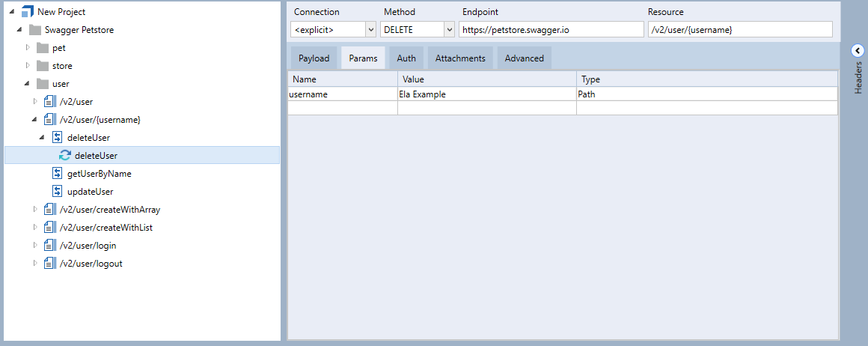This screenshot has height=346, width=868.
Task: Expand the store folder node
Action: pyautogui.click(x=28, y=65)
